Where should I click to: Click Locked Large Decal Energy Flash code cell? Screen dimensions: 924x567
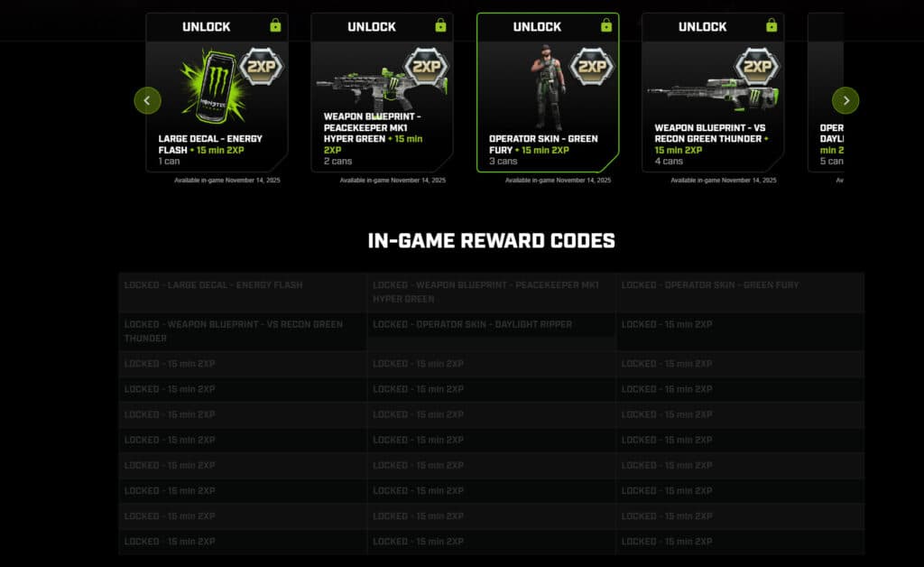[x=243, y=293]
